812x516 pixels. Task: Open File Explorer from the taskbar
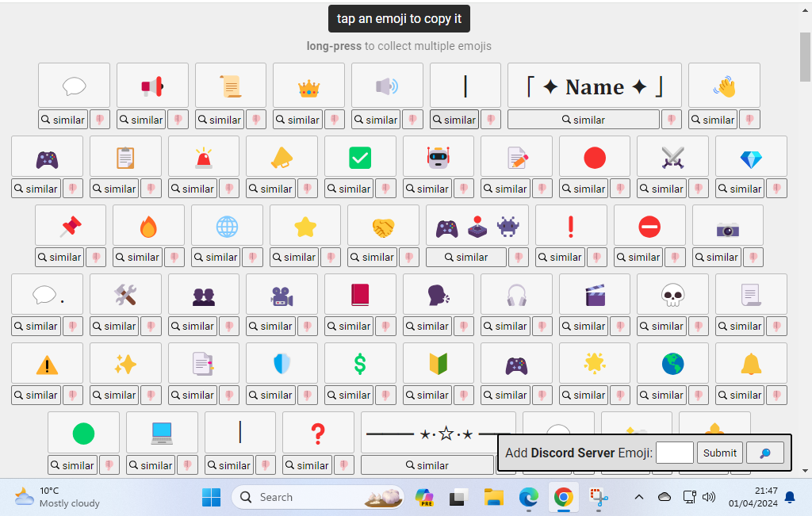click(494, 497)
